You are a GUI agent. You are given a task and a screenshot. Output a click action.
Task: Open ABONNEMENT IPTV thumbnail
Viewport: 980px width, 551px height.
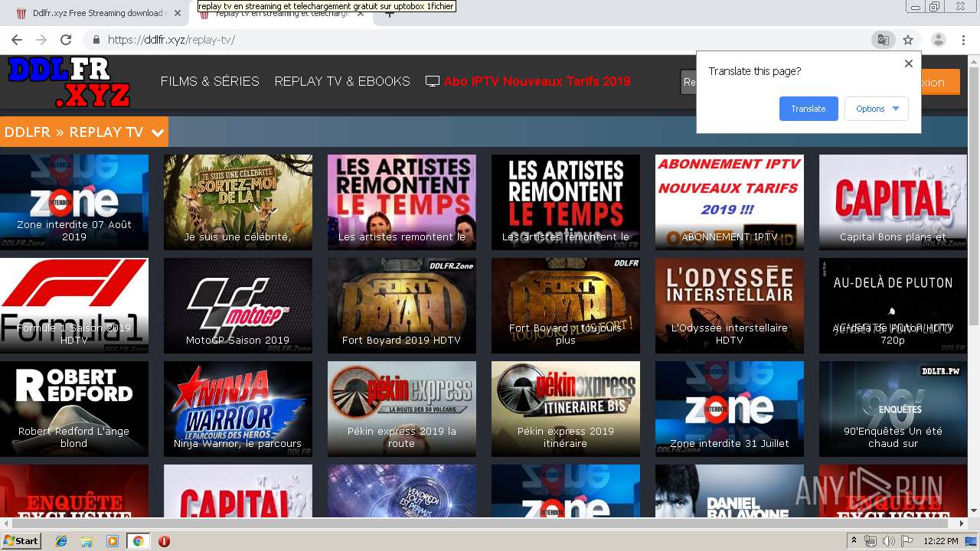[x=730, y=202]
